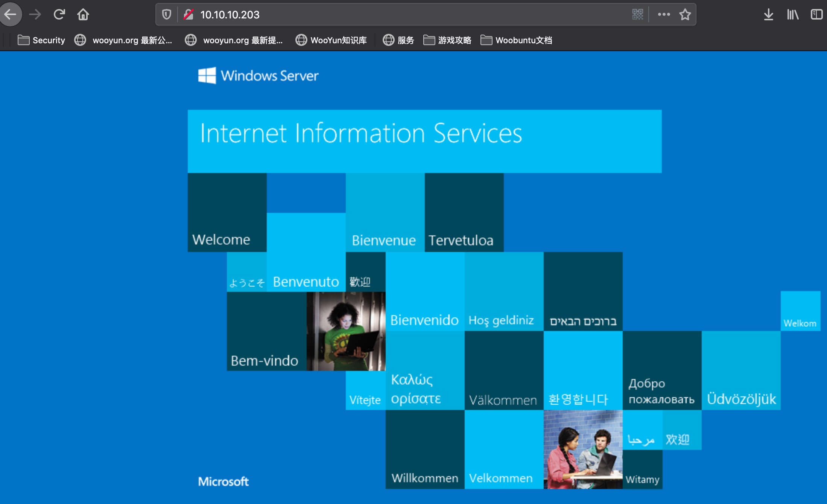
Task: Click the Welcome tile
Action: coord(227,213)
